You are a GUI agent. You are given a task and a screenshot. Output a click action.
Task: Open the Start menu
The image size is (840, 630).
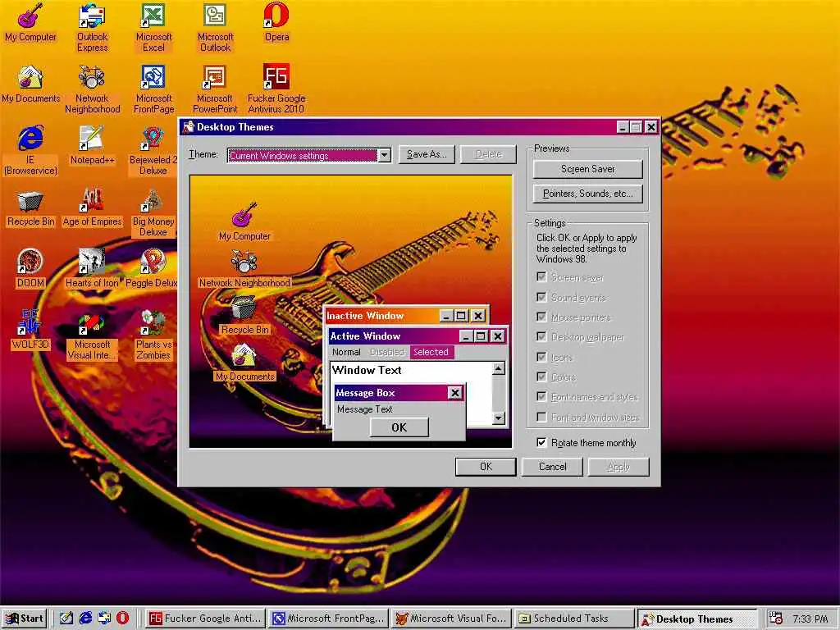(x=25, y=619)
